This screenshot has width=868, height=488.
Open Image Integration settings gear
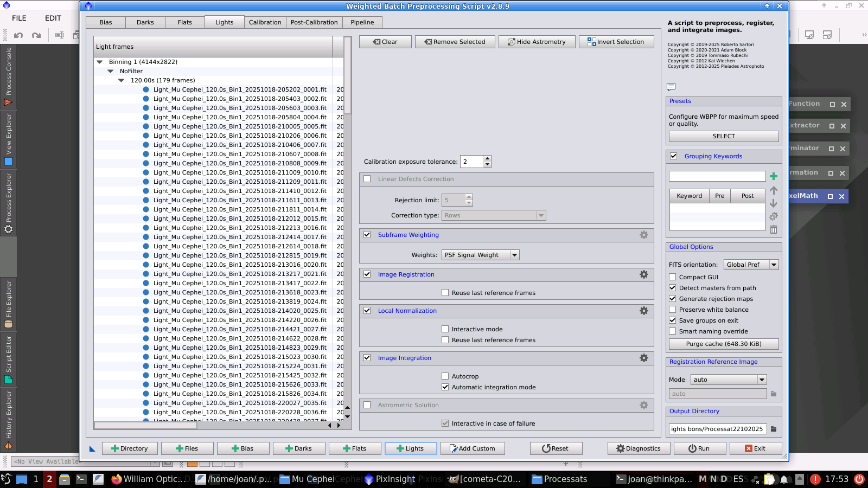[643, 358]
